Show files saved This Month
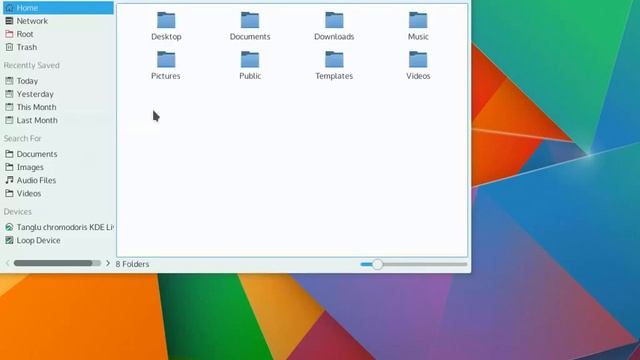This screenshot has width=640, height=360. click(58, 107)
